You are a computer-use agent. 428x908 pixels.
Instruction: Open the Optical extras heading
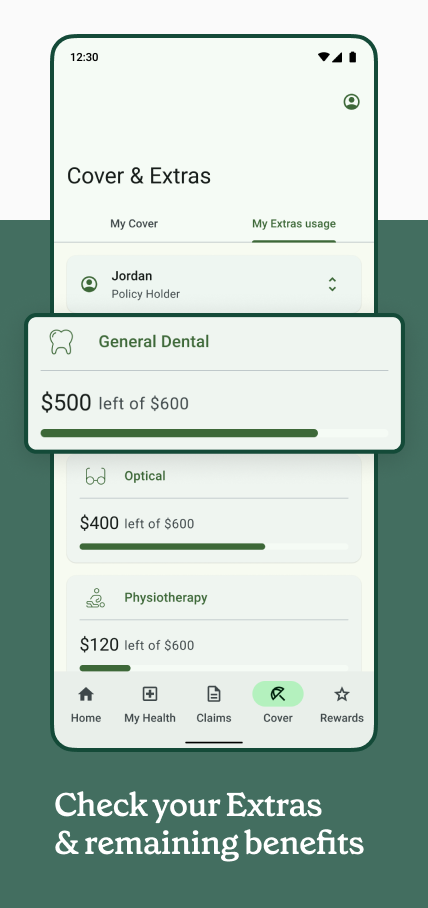(145, 476)
